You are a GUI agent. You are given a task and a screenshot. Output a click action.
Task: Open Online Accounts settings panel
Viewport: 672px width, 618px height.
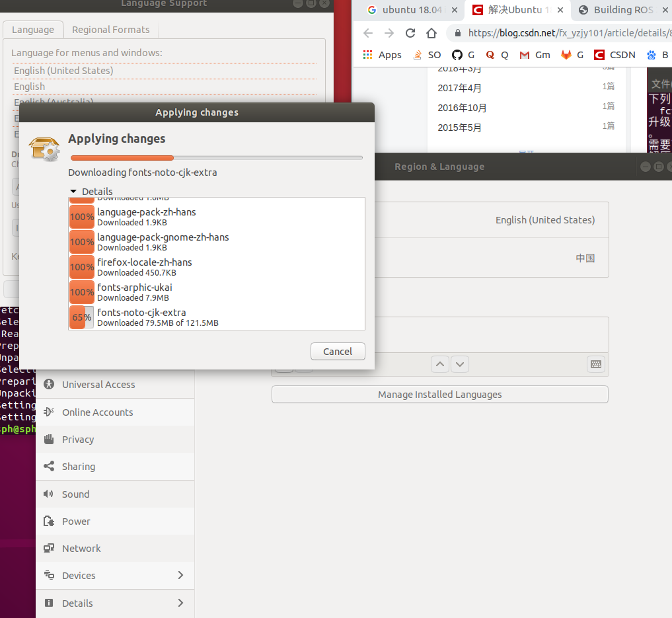(x=115, y=412)
